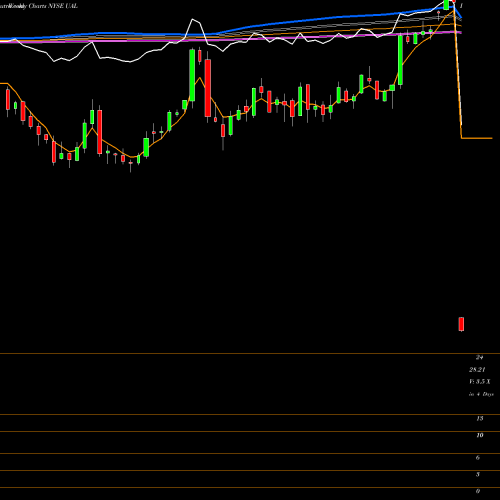The height and width of the screenshot is (500, 500).
Task: Click the "6" axis label
Action: (478, 458)
